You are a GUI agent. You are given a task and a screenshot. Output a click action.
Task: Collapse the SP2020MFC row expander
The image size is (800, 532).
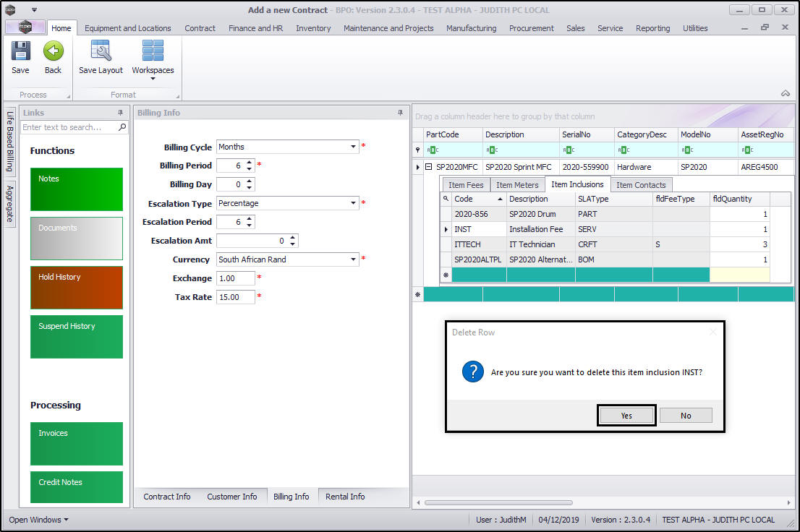pos(428,167)
